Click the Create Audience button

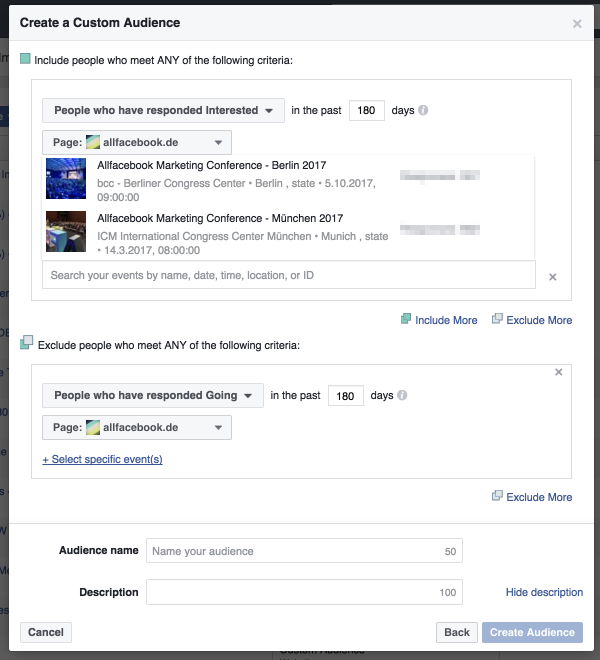pos(532,632)
